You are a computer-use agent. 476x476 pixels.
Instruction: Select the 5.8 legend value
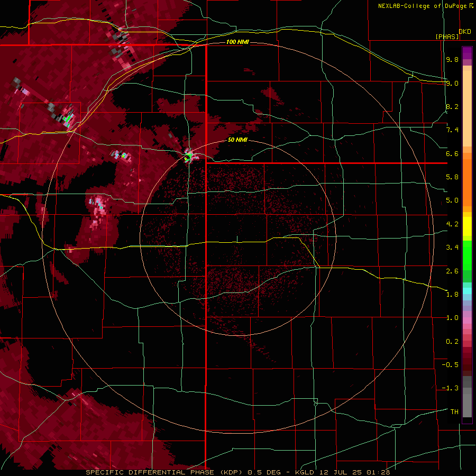[452, 177]
